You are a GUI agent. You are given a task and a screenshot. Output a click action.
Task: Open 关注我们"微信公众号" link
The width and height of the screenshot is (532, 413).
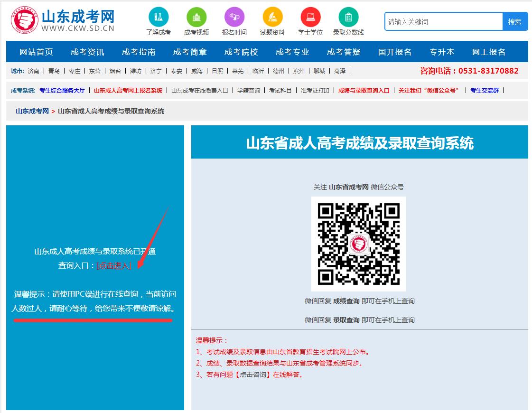[429, 90]
